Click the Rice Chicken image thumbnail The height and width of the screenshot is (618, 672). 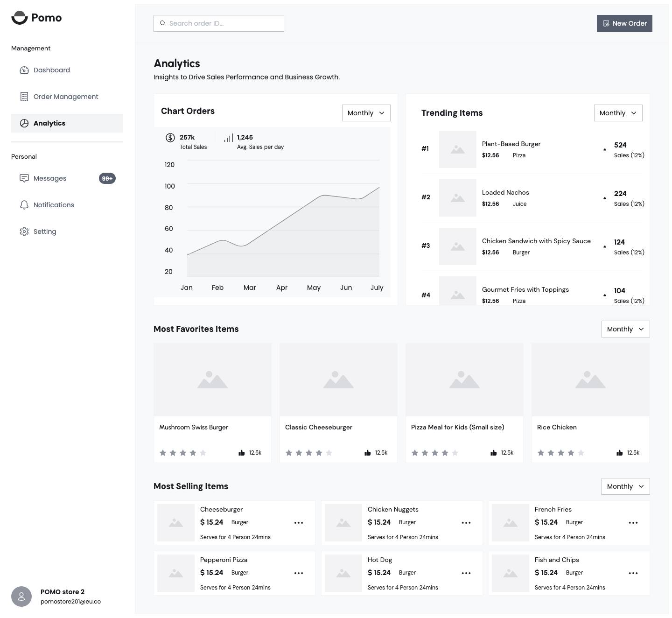[590, 380]
